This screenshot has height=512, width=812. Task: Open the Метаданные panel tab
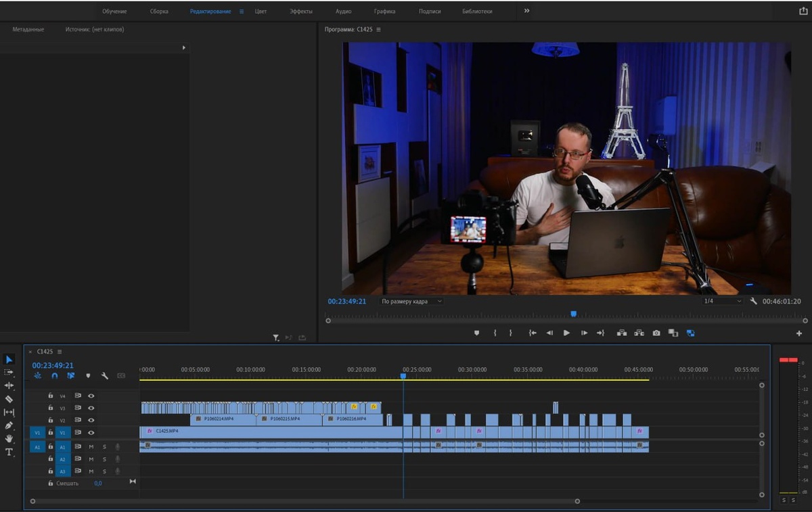(28, 29)
